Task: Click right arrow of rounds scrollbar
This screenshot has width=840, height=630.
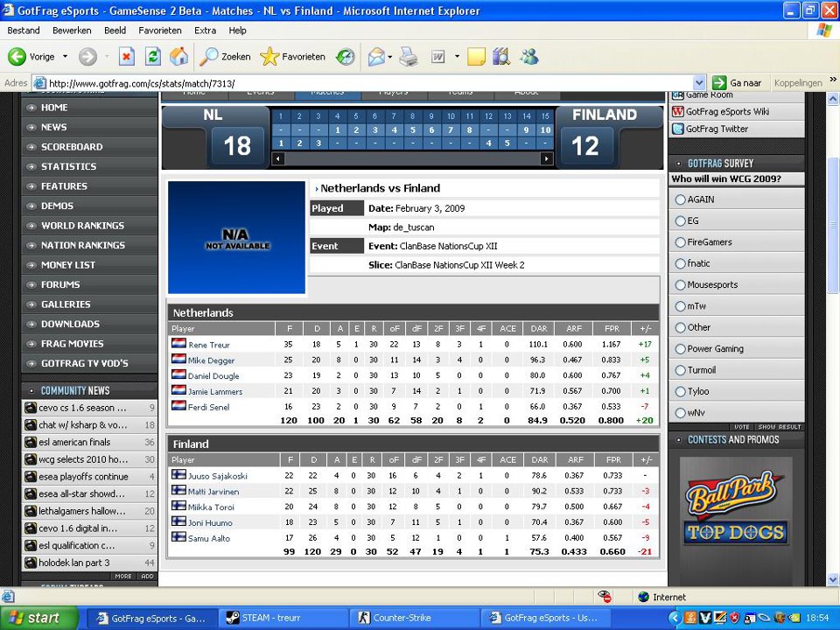Action: (x=546, y=158)
